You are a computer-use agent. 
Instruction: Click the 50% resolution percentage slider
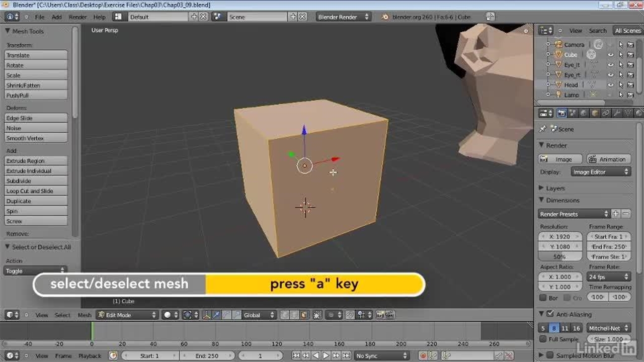tap(560, 257)
